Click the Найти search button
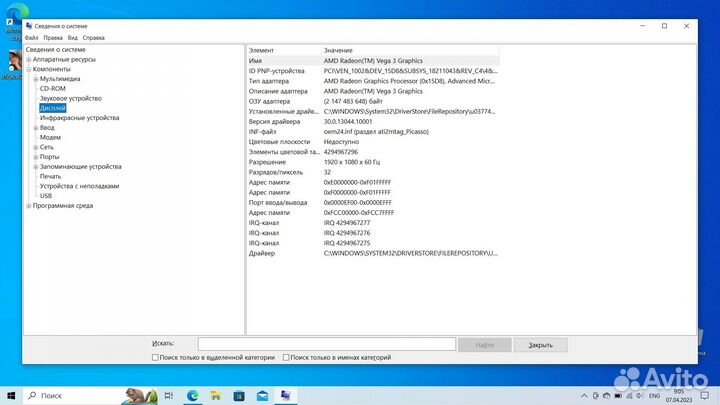 [x=484, y=344]
